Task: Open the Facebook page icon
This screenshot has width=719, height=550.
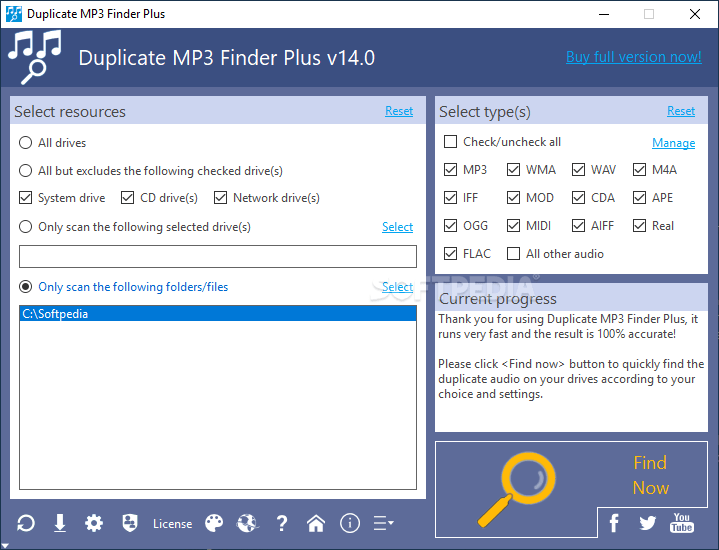Action: (614, 522)
